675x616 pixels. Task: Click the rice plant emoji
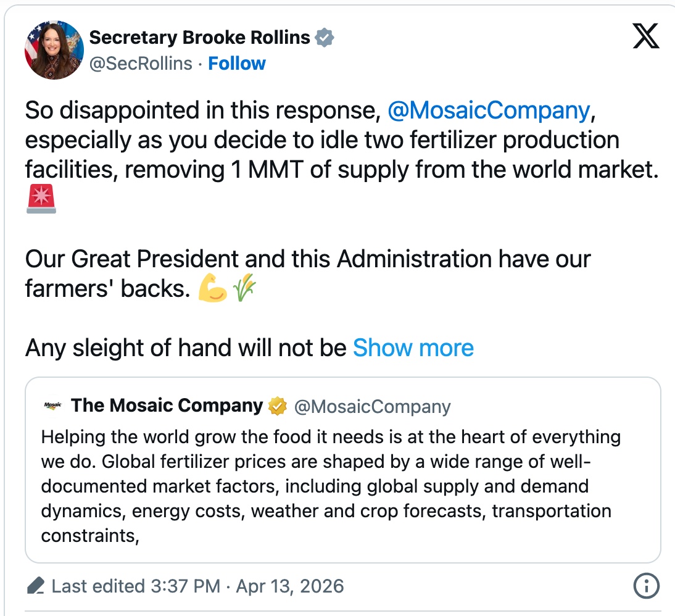pos(244,289)
